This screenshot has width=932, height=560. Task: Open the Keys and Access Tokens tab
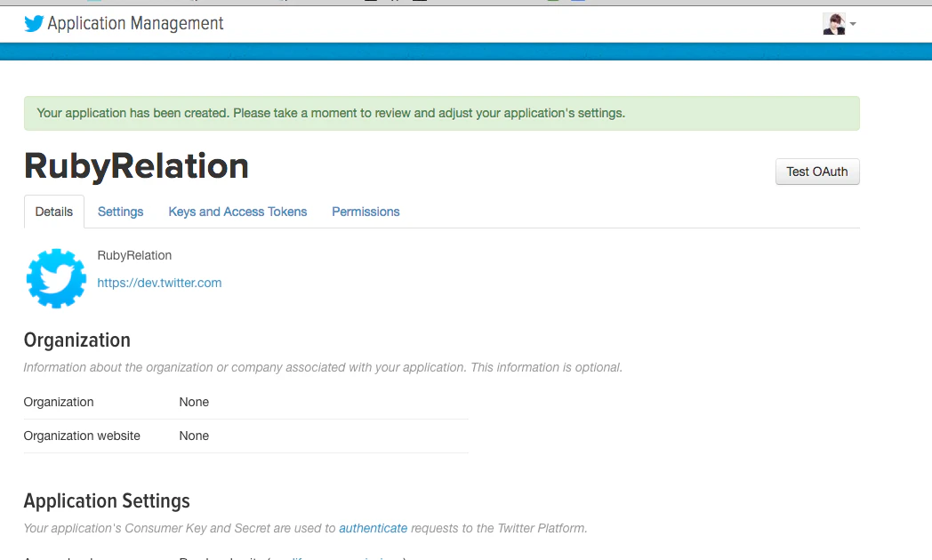[237, 212]
